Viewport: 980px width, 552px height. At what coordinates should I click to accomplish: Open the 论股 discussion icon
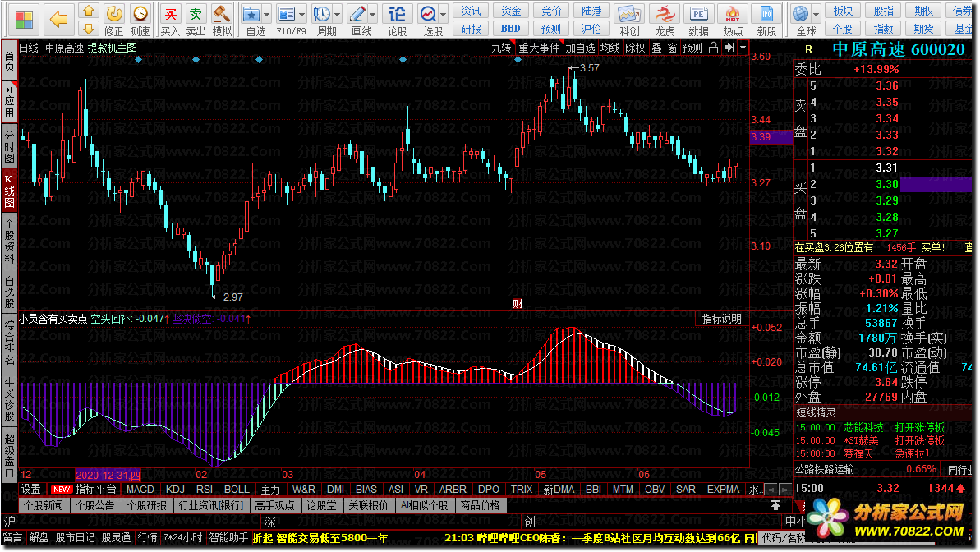tap(398, 14)
